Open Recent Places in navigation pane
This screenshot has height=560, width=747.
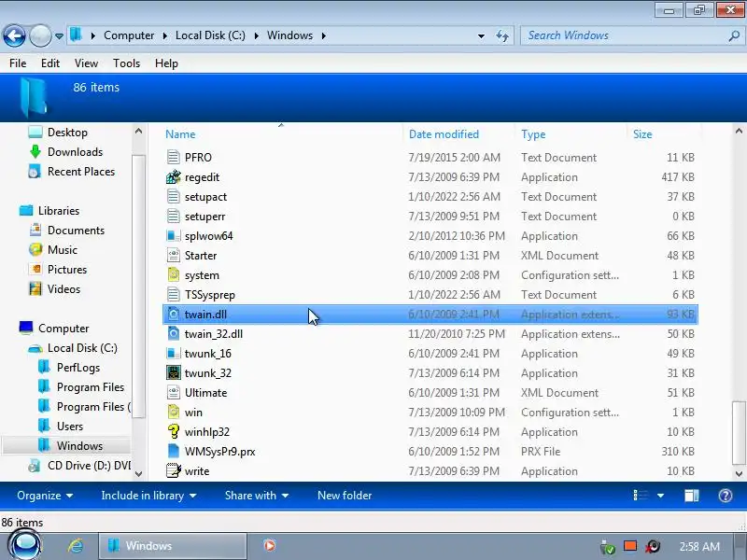pos(81,172)
